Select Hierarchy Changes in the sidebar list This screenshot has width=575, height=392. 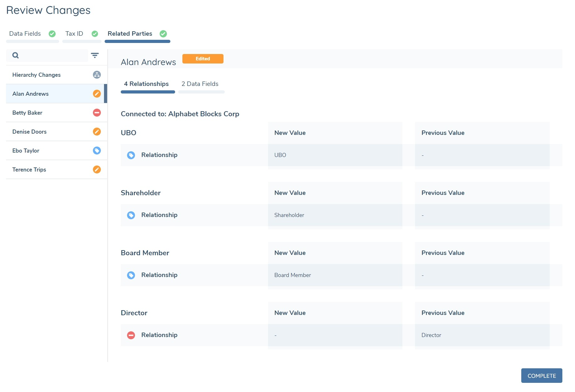click(x=36, y=75)
